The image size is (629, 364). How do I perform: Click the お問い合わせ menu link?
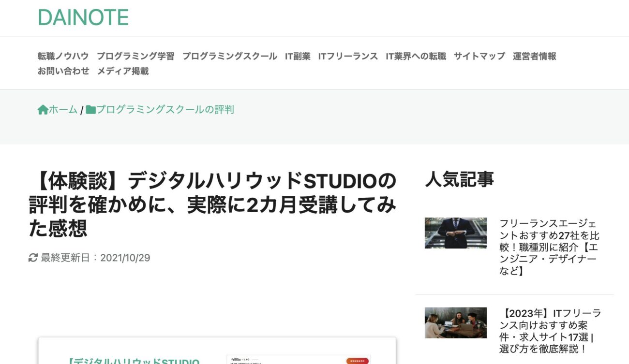click(x=63, y=71)
